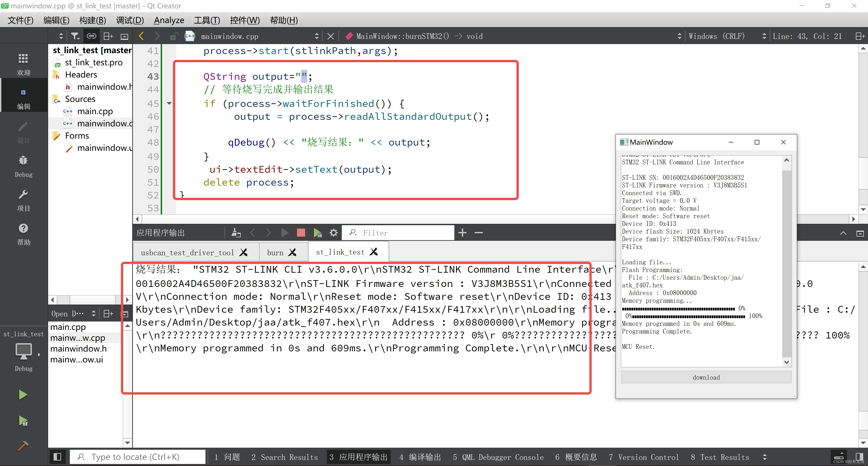Open the Design (设计) mode

23,132
